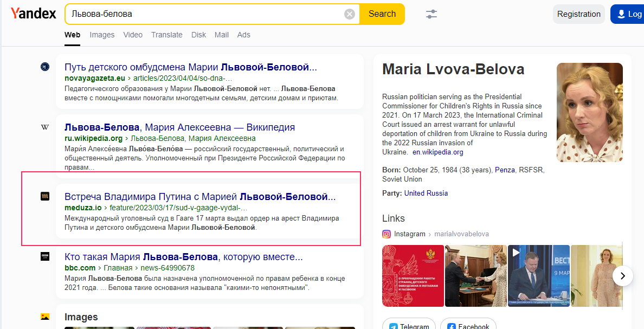Image resolution: width=644 pixels, height=329 pixels.
Task: Click the Wikipedia favicon icon
Action: point(45,127)
